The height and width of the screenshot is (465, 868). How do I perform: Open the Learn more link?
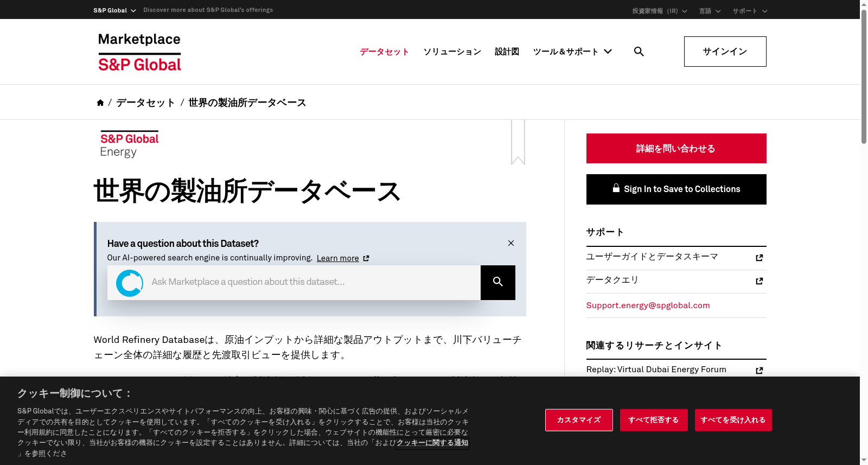coord(337,258)
